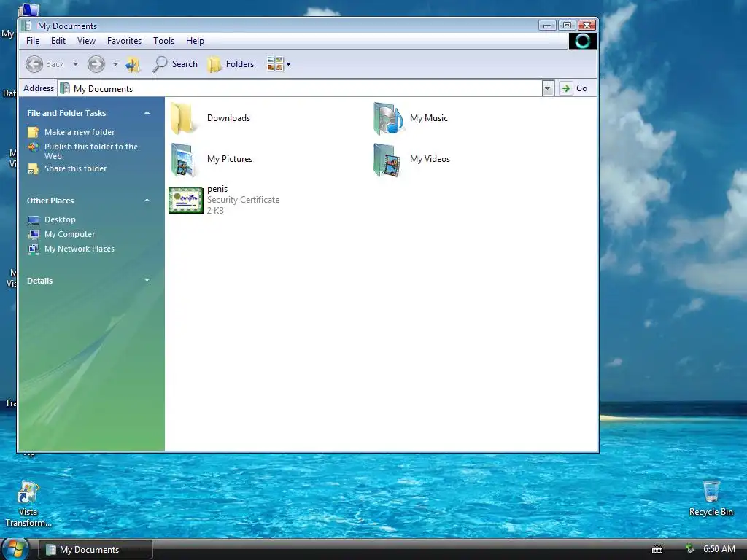Click the 'Downloads' folder name

[228, 118]
